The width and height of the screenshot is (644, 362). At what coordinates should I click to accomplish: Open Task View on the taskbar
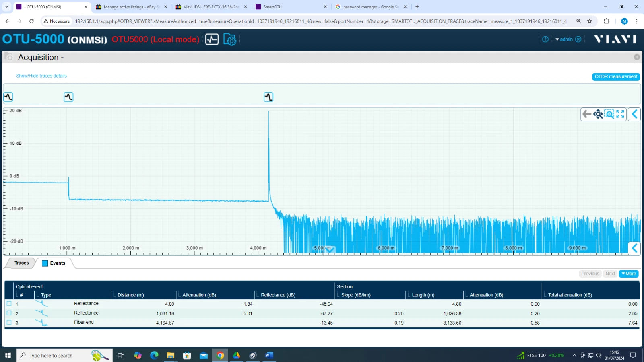coord(120,355)
